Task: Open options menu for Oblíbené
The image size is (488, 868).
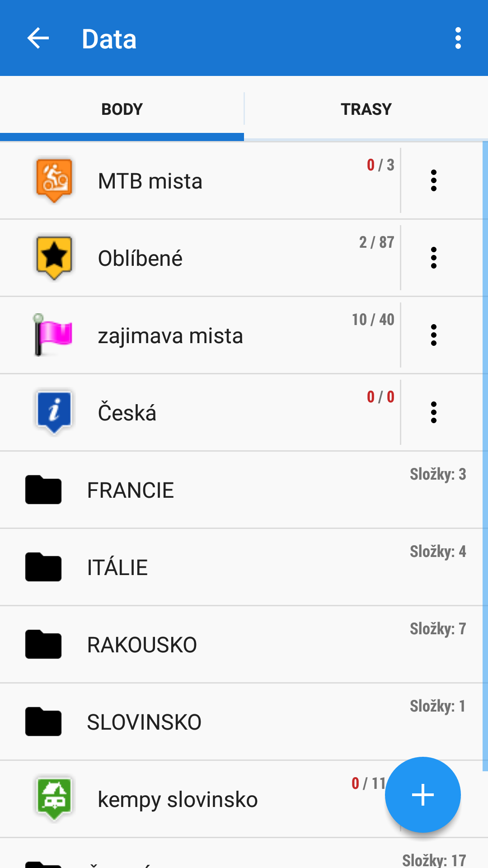Action: tap(433, 258)
